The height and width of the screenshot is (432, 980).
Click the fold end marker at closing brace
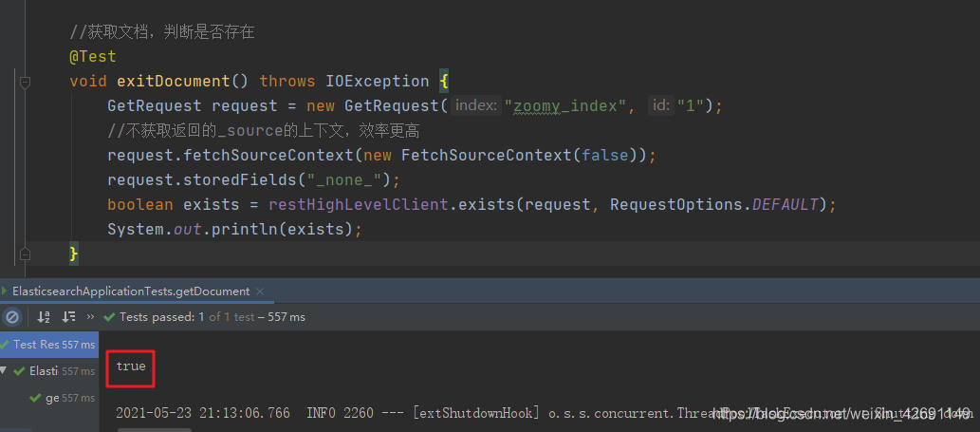coord(26,254)
